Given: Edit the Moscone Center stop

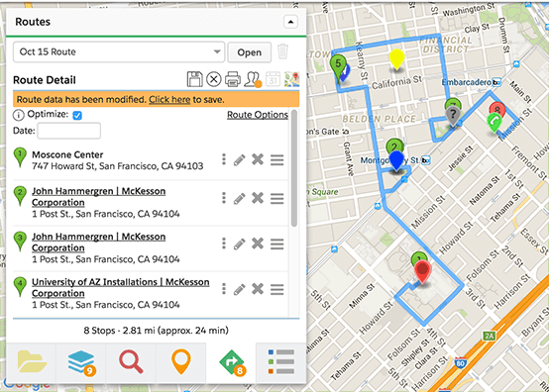Looking at the screenshot, I should tap(240, 160).
